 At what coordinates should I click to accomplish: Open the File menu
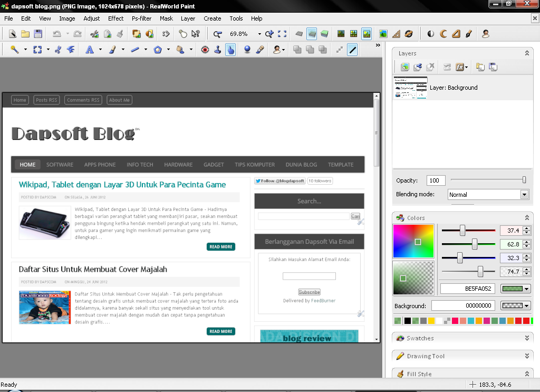(x=8, y=18)
